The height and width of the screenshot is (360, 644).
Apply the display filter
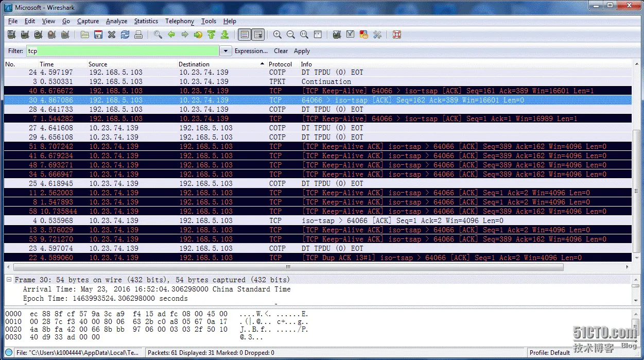(x=302, y=51)
